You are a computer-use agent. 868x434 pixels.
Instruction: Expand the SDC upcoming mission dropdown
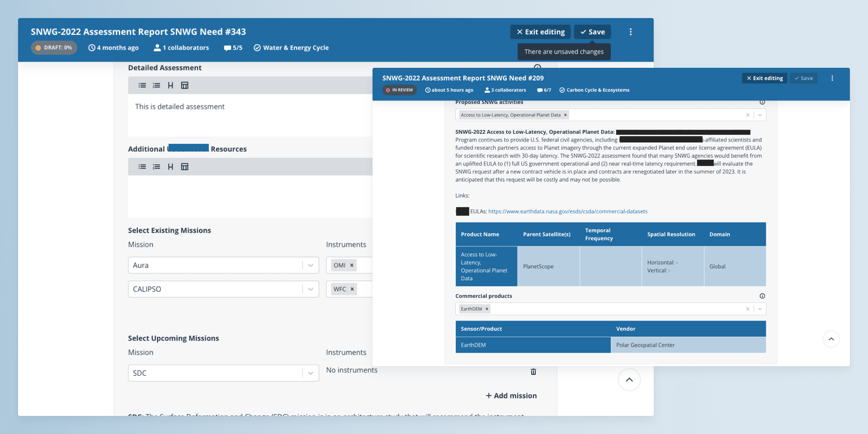click(311, 373)
